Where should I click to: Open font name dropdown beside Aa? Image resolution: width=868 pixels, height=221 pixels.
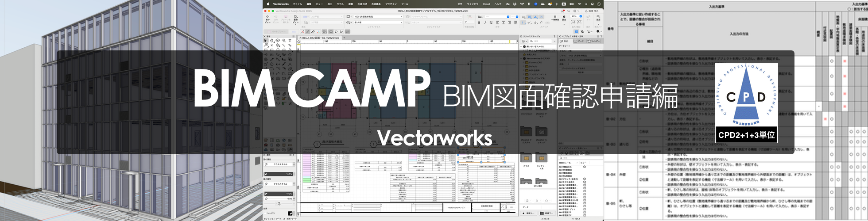497,17
